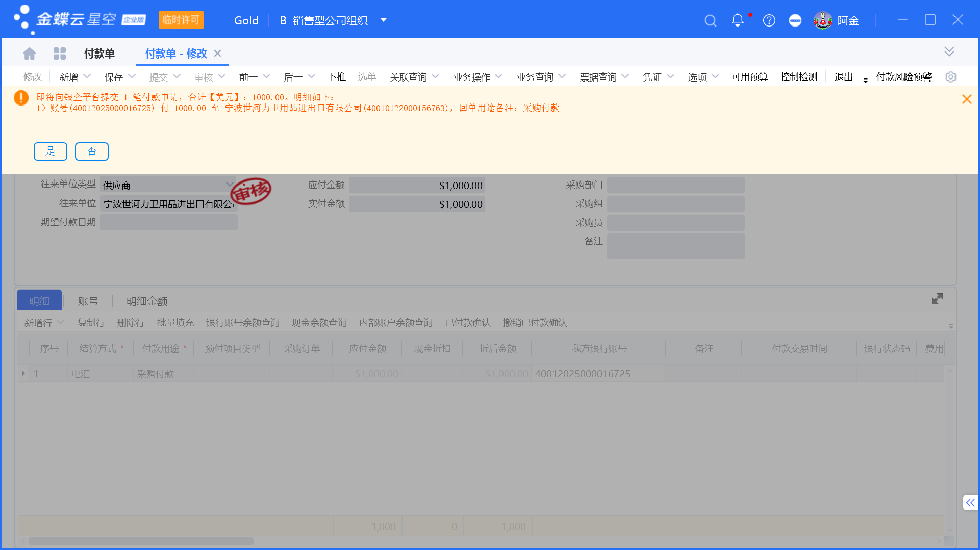
Task: Click 银行账号余额查询
Action: tap(243, 323)
